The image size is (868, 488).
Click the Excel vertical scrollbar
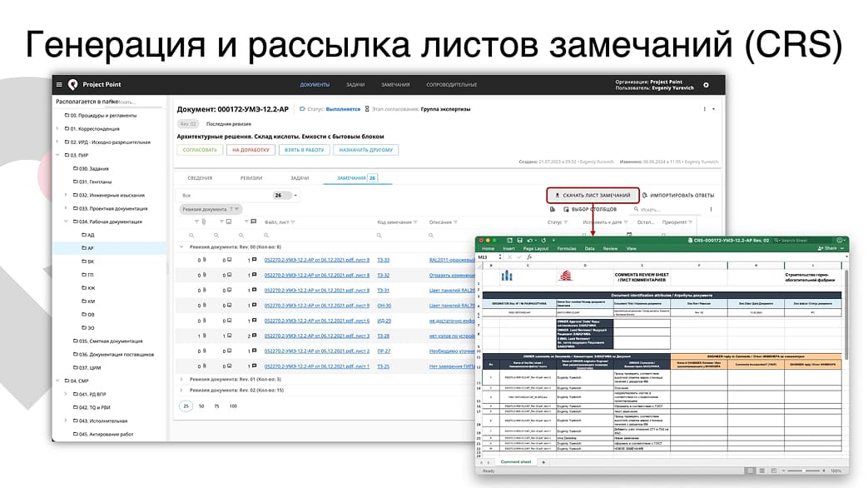(x=846, y=313)
